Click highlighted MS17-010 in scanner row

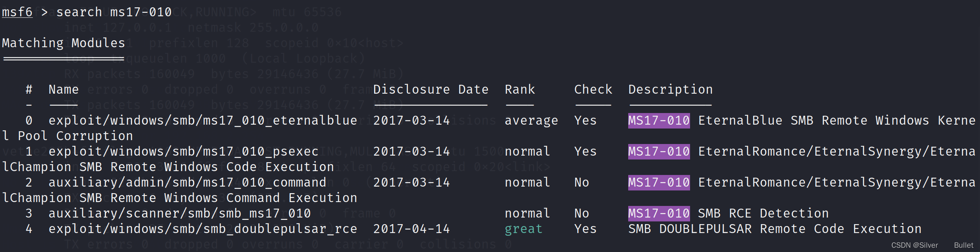coord(659,213)
